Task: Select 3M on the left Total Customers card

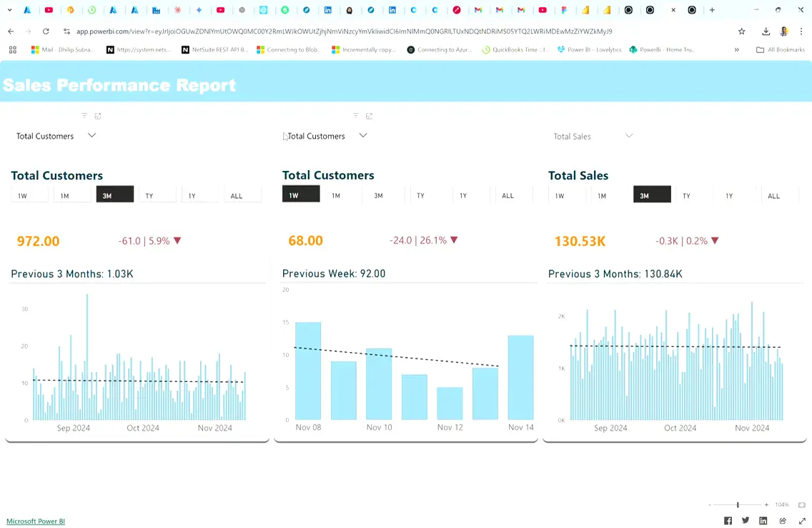Action: click(115, 195)
